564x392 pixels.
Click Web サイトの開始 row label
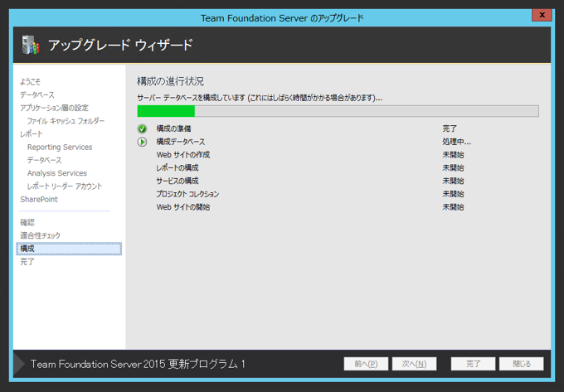(x=183, y=207)
